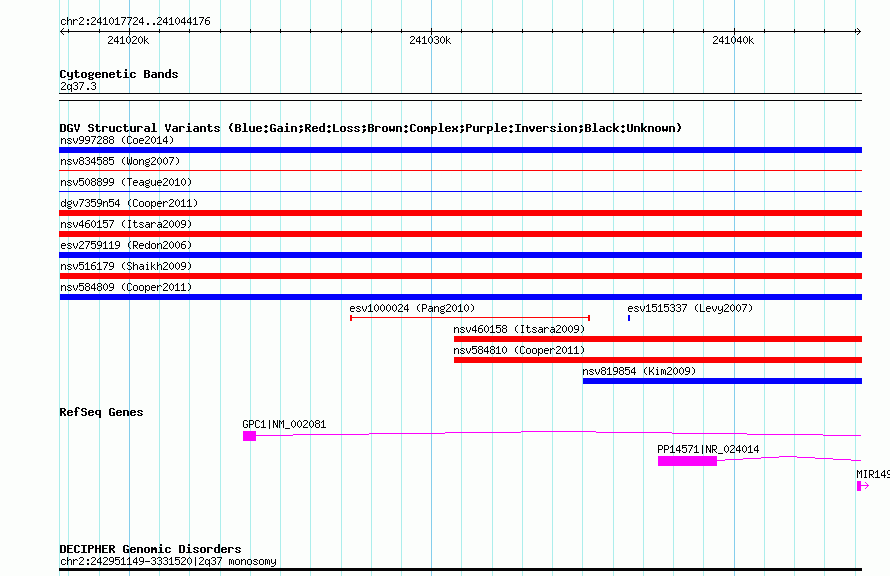Viewport: 890px width, 576px height.
Task: Click the 241020k ruler tick label
Action: [128, 40]
